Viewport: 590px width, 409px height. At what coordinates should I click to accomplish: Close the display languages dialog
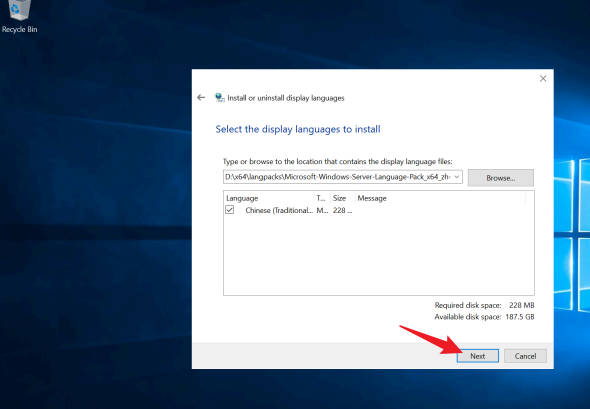pyautogui.click(x=543, y=78)
